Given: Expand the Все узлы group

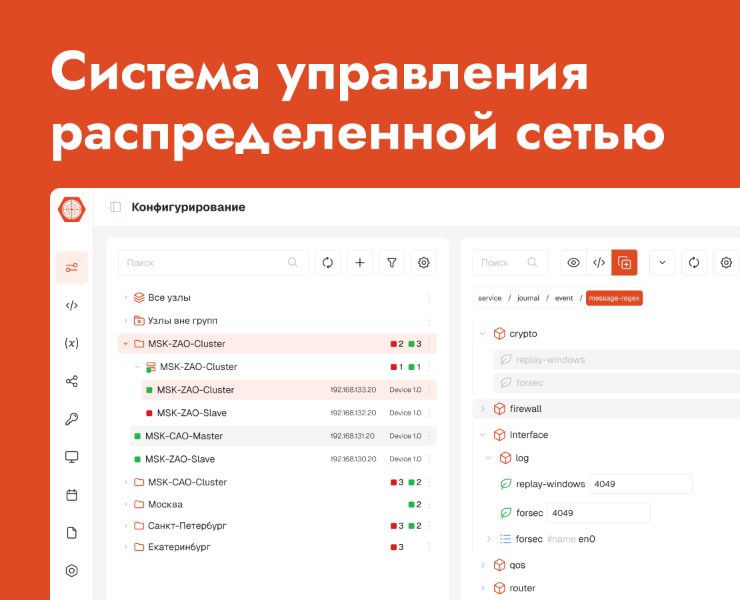Looking at the screenshot, I should coord(126,297).
